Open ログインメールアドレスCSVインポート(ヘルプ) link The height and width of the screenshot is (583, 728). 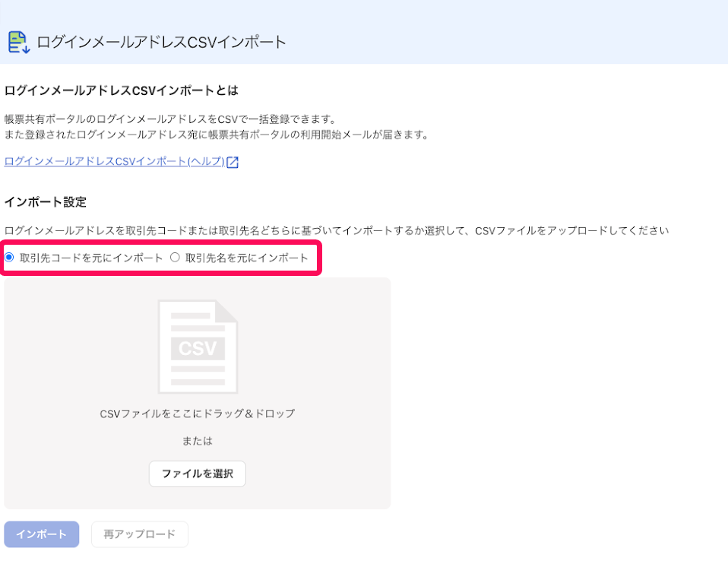pos(114,161)
